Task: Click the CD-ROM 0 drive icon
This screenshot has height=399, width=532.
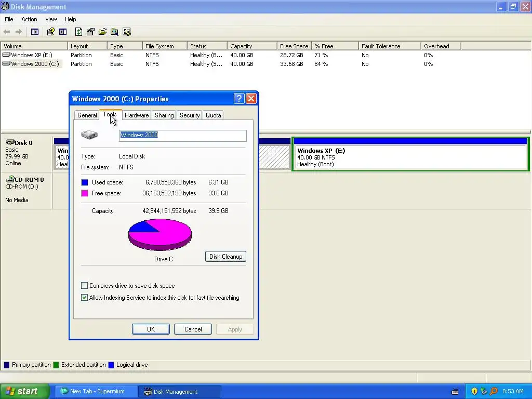Action: click(x=10, y=179)
